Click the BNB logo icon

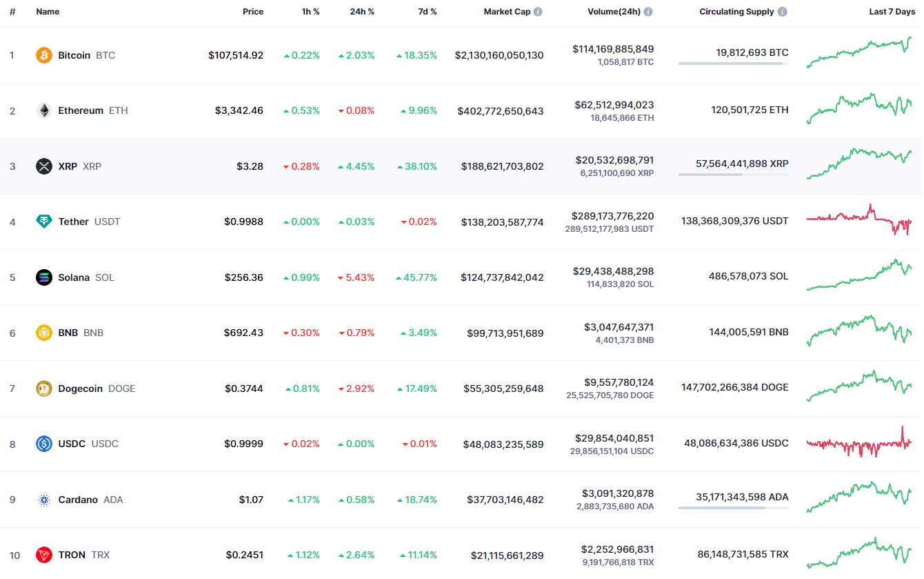pyautogui.click(x=44, y=333)
